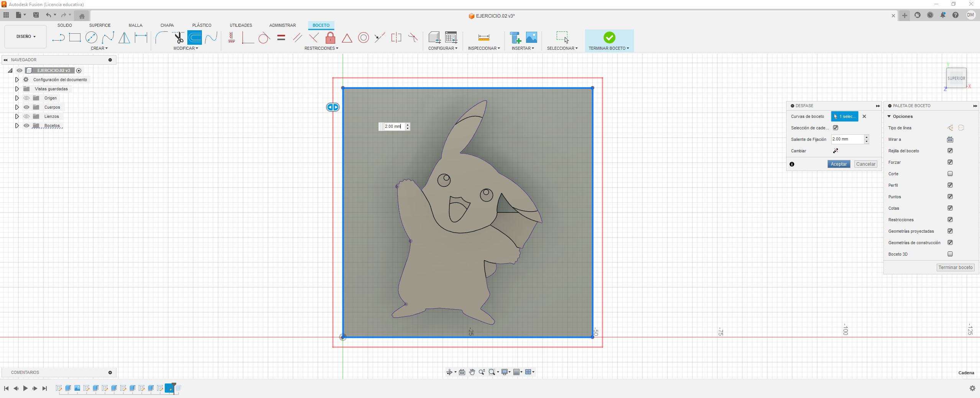The image size is (980, 398).
Task: Click the Cambiar flip direction icon
Action: click(836, 151)
